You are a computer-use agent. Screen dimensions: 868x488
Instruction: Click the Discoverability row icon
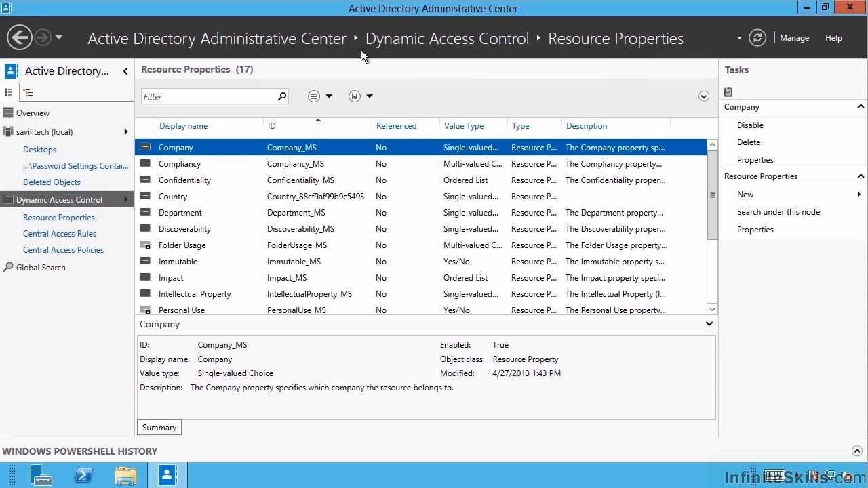[x=145, y=228]
